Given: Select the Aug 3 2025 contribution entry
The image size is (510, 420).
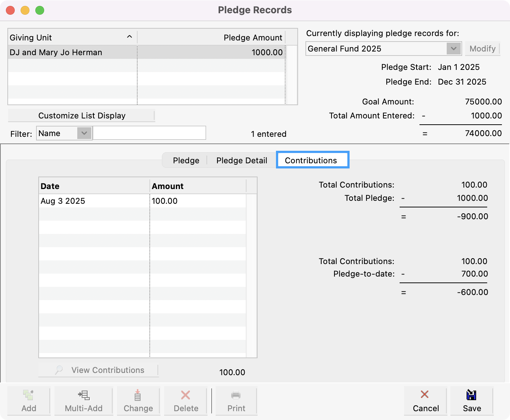Looking at the screenshot, I should pyautogui.click(x=92, y=201).
